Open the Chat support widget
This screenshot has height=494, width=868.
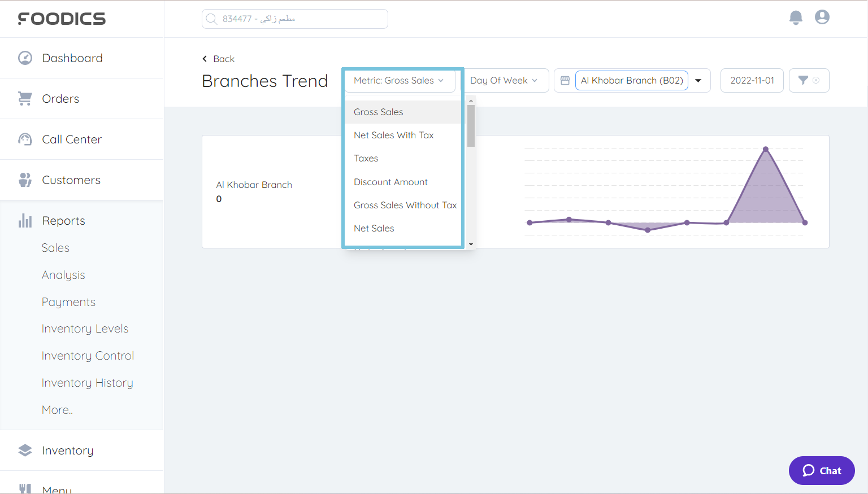(x=822, y=470)
